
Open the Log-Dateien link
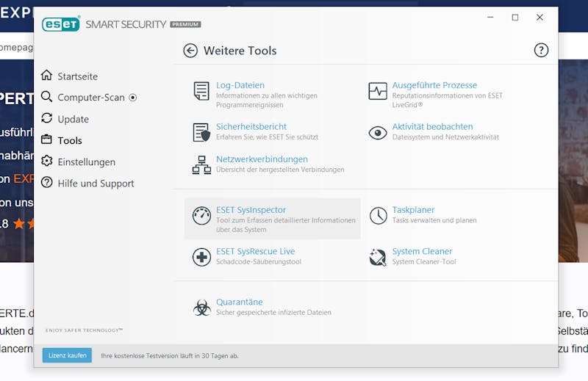[240, 85]
